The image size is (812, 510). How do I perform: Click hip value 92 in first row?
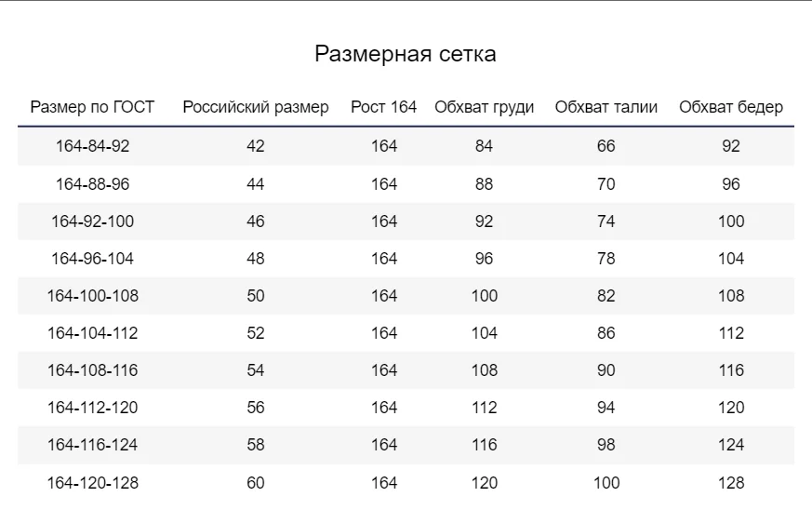731,146
